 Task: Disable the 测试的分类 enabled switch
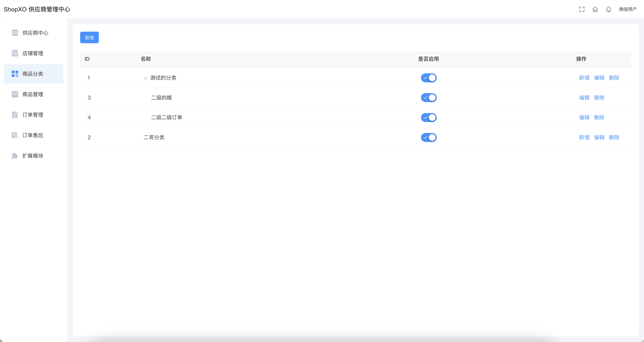428,78
